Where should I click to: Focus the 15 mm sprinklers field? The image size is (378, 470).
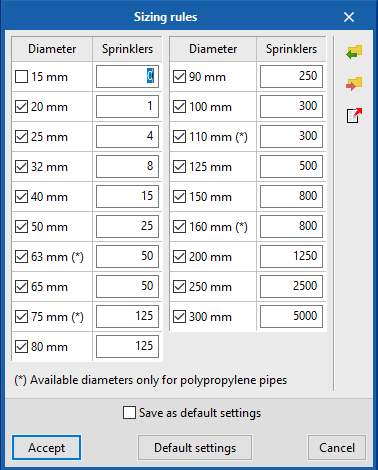pos(127,76)
